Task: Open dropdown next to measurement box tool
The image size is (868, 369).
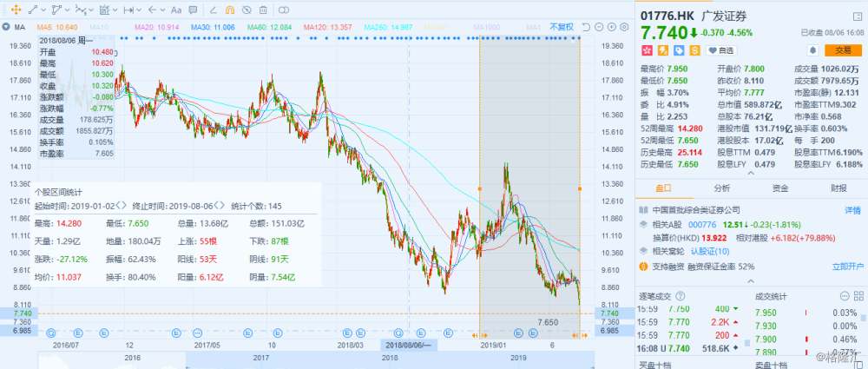Action: click(x=115, y=10)
